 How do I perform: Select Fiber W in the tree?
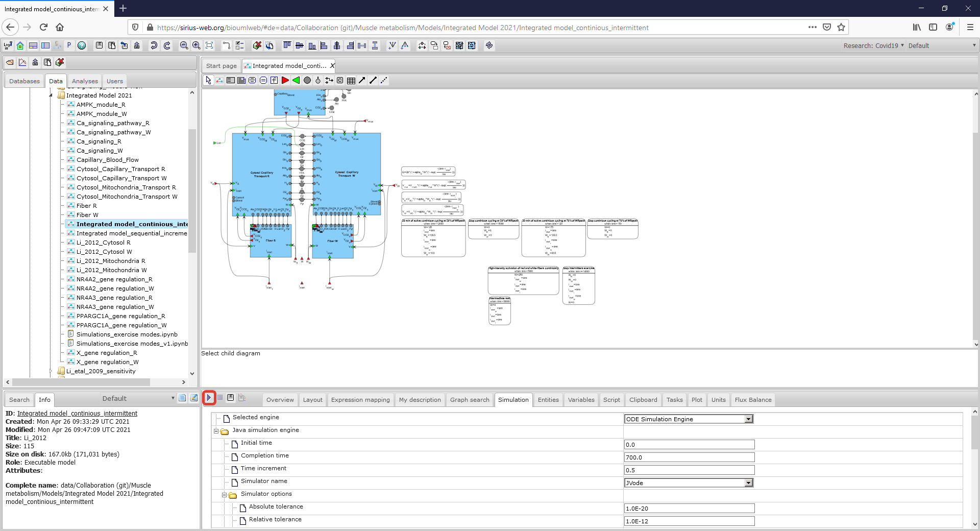pyautogui.click(x=87, y=215)
